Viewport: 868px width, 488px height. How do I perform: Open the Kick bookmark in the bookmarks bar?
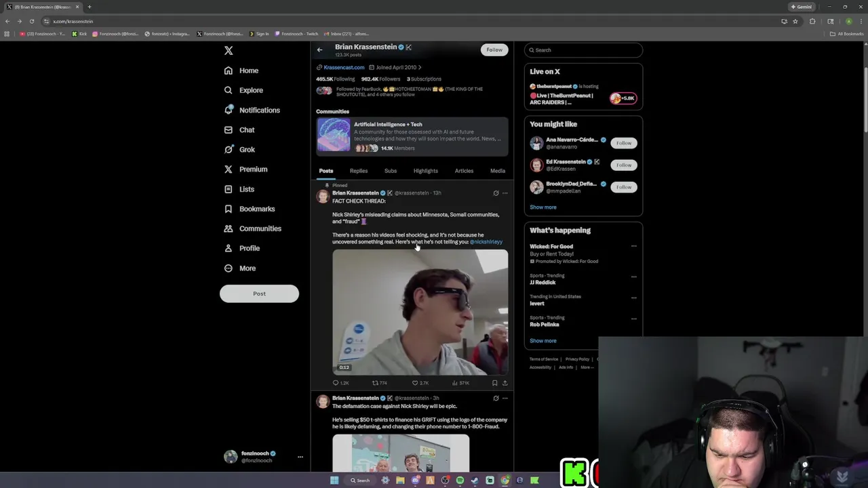point(80,34)
